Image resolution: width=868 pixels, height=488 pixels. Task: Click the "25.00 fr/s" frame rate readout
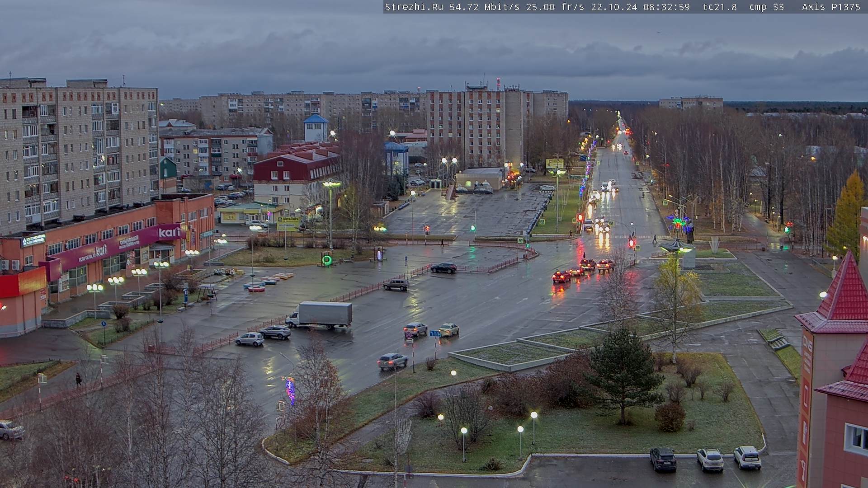tap(556, 7)
